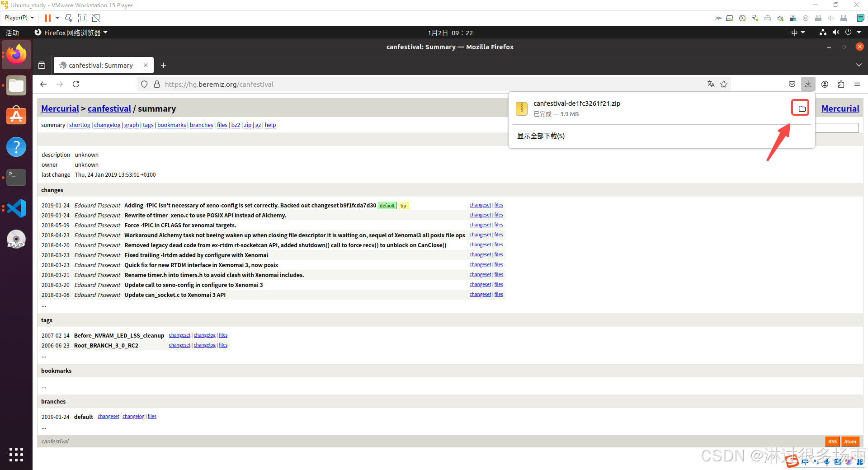Open the tracking protection shield icon
This screenshot has width=868, height=470.
[x=144, y=84]
